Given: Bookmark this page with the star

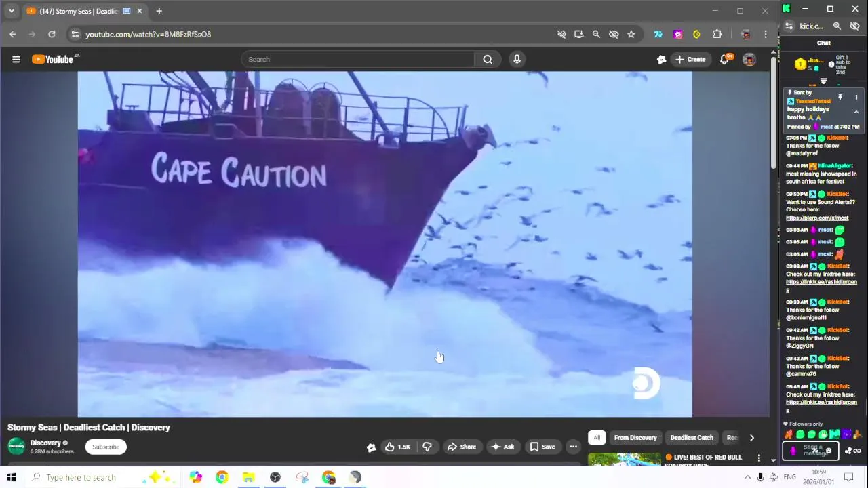Looking at the screenshot, I should click(x=631, y=34).
